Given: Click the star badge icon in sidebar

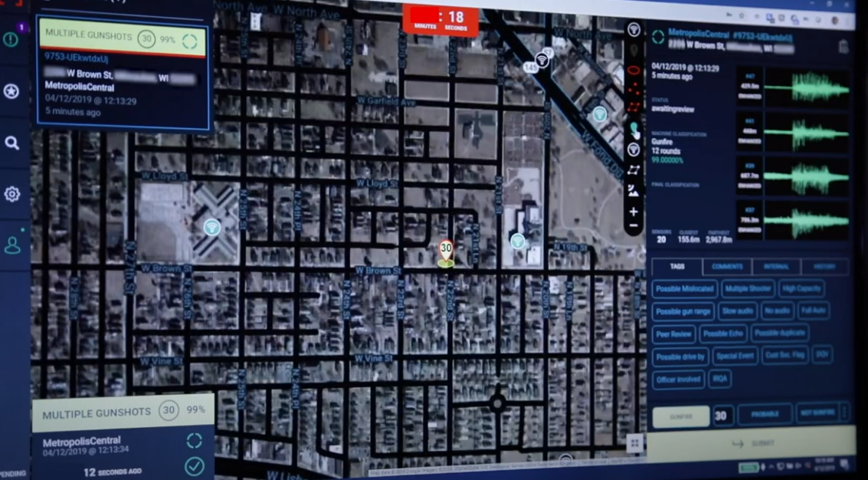Looking at the screenshot, I should 11,91.
